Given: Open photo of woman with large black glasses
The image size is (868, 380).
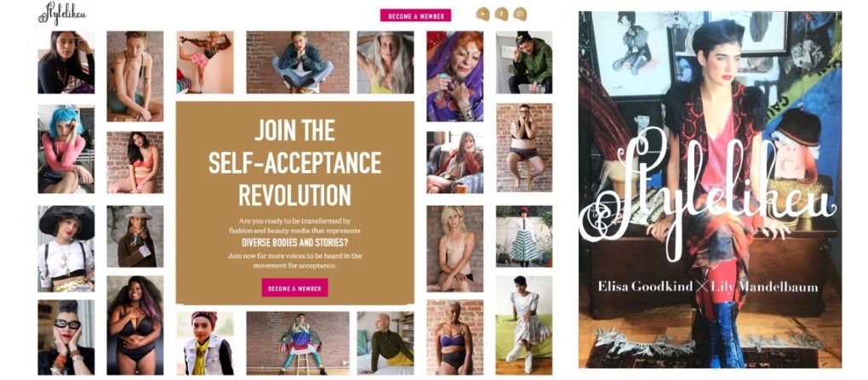Looking at the screenshot, I should (x=66, y=337).
